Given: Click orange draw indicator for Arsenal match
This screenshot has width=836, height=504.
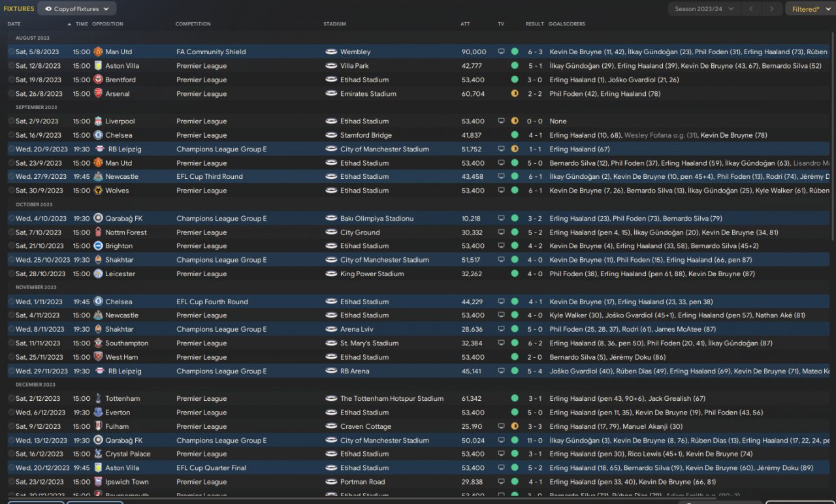Looking at the screenshot, I should click(x=515, y=93).
